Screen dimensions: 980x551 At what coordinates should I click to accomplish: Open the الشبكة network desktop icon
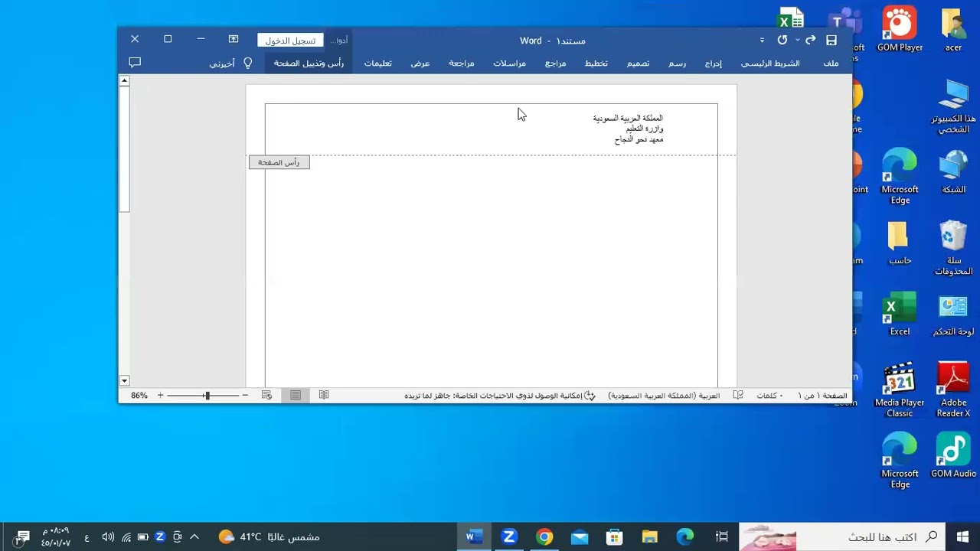coord(953,172)
